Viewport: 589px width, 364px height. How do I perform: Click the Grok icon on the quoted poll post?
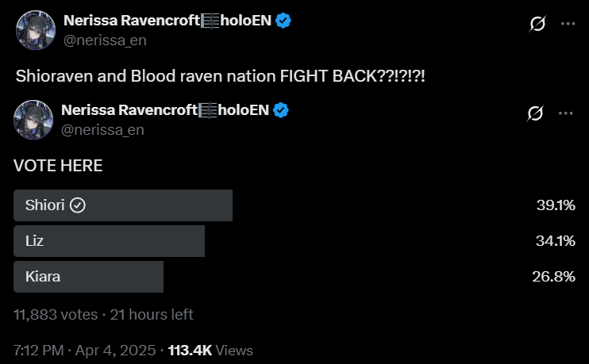pos(535,113)
